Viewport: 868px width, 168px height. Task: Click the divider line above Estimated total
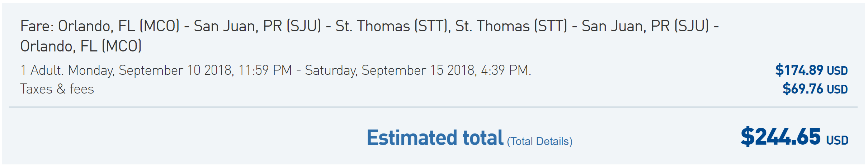click(433, 107)
